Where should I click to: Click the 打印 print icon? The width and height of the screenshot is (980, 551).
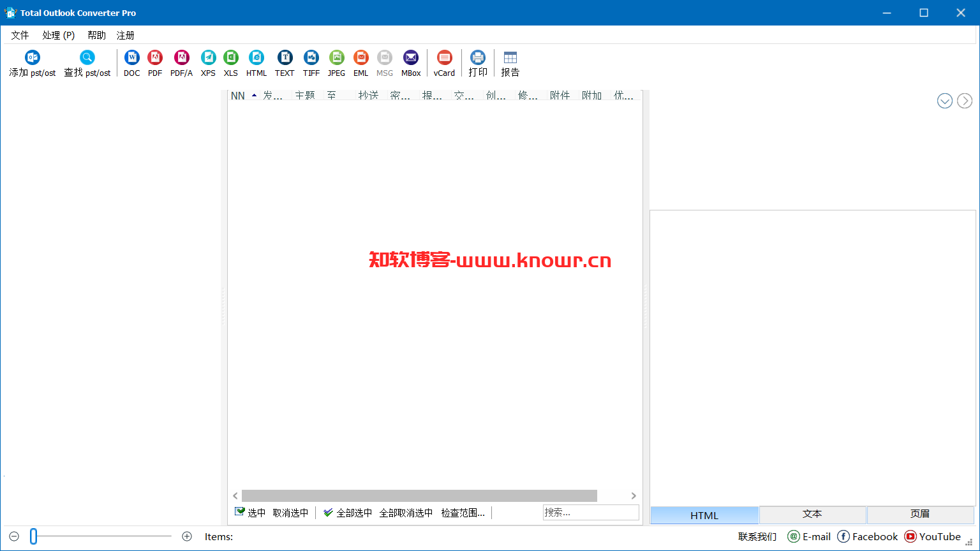pos(478,58)
